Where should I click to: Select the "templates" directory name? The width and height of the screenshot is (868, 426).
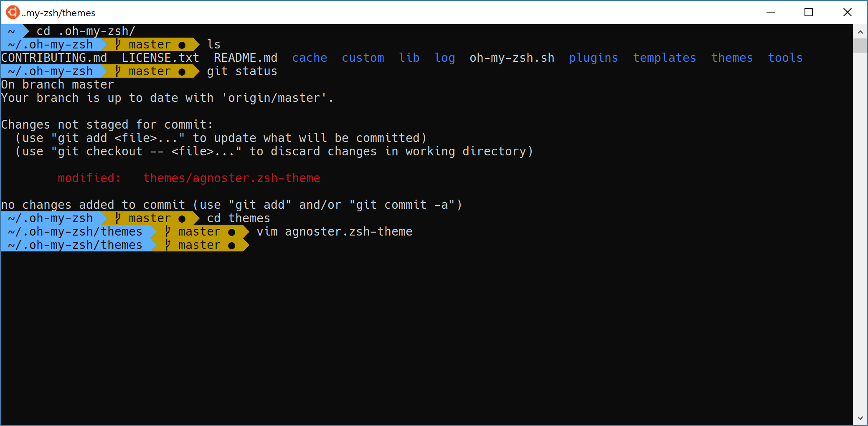point(664,58)
